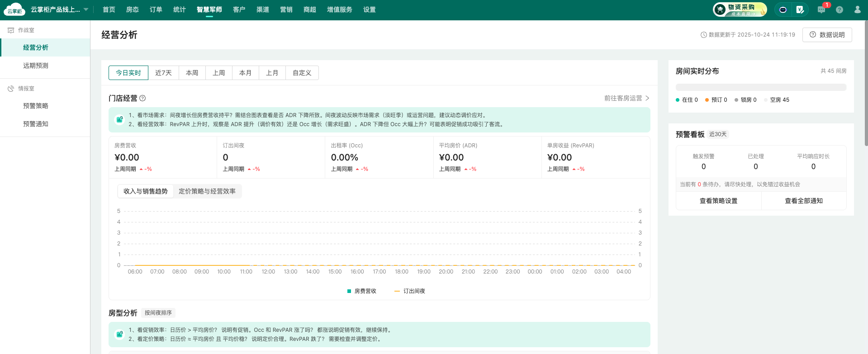Click the 数据说明 button

(x=827, y=35)
